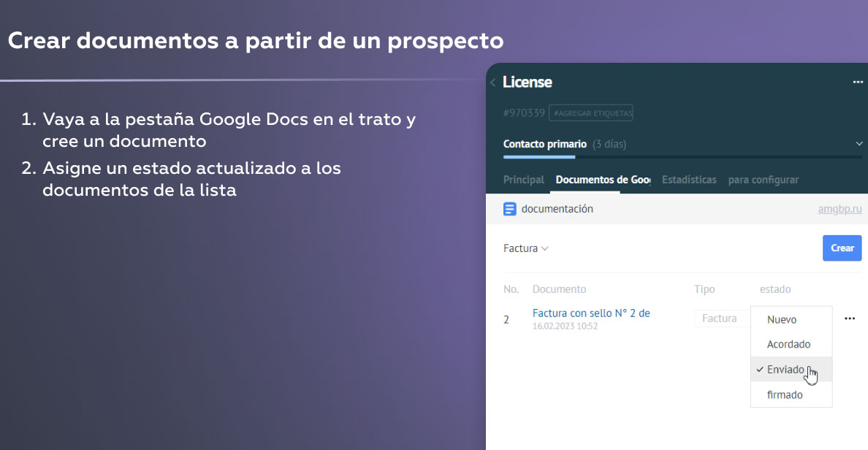Select the checked Enviado status option
The image size is (868, 450).
(x=785, y=370)
